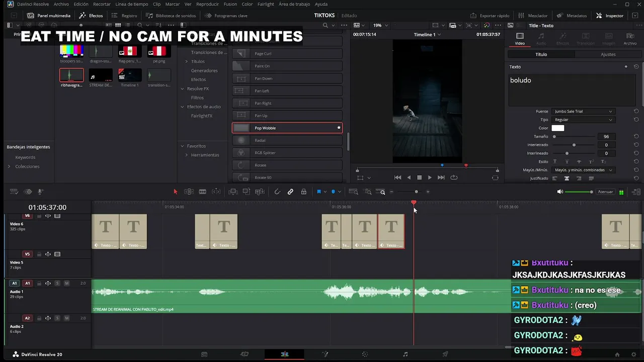Mute monitor volume speaker icon
The height and width of the screenshot is (362, 644).
(x=560, y=192)
